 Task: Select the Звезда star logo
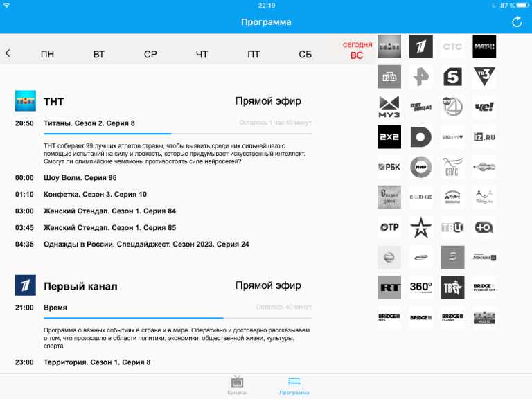coord(420,227)
